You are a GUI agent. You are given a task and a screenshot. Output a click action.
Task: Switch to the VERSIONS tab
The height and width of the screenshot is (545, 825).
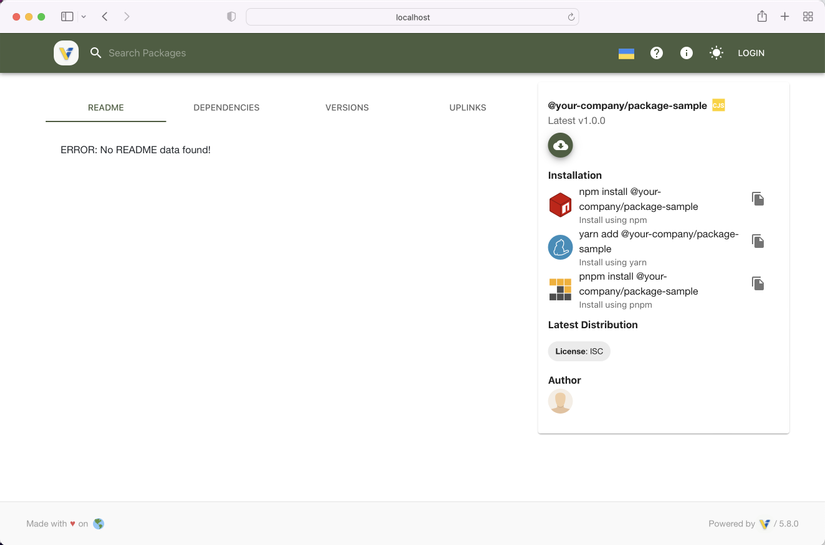347,107
